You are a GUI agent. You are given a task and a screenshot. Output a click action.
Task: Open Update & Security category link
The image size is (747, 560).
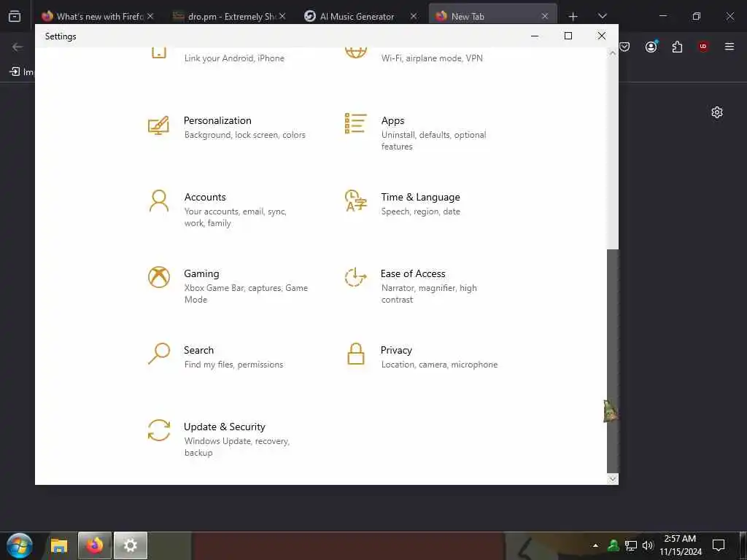pos(225,427)
